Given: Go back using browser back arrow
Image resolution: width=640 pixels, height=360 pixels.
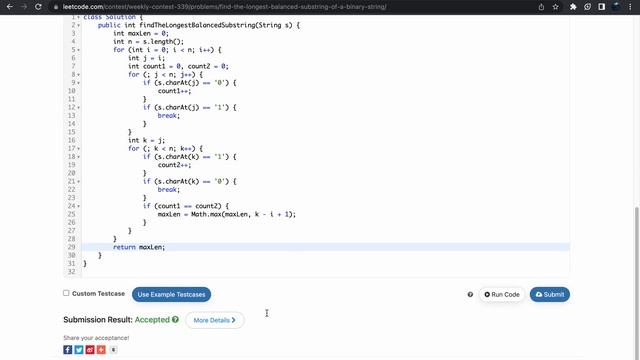Looking at the screenshot, I should click(9, 7).
